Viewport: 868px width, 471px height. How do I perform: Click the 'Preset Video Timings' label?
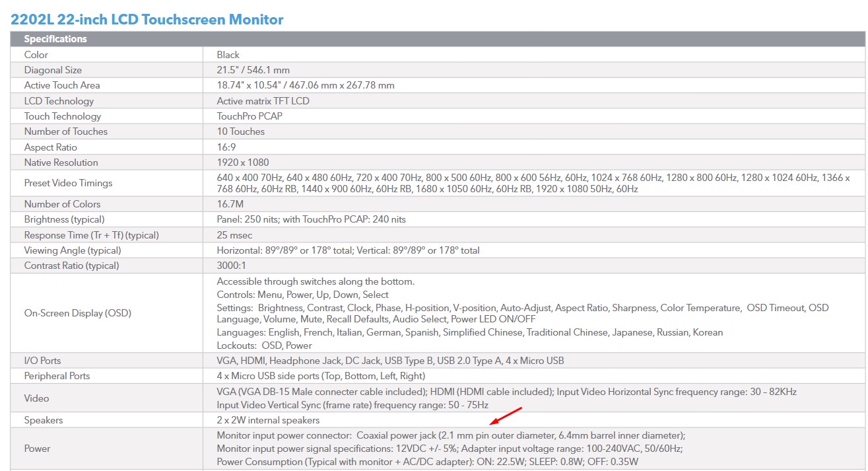(x=69, y=183)
